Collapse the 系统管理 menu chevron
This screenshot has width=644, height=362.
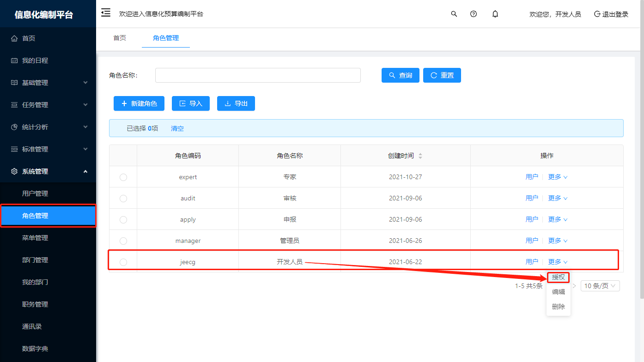pos(85,171)
